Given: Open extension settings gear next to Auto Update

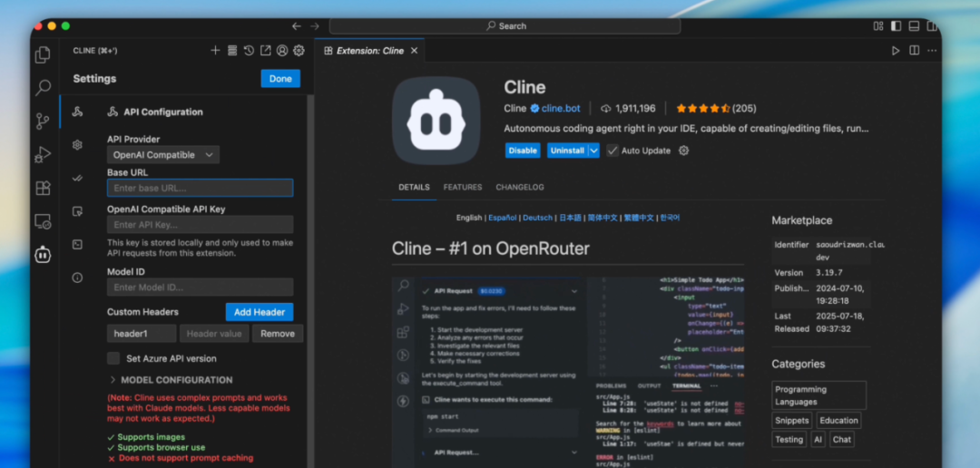Looking at the screenshot, I should (684, 151).
